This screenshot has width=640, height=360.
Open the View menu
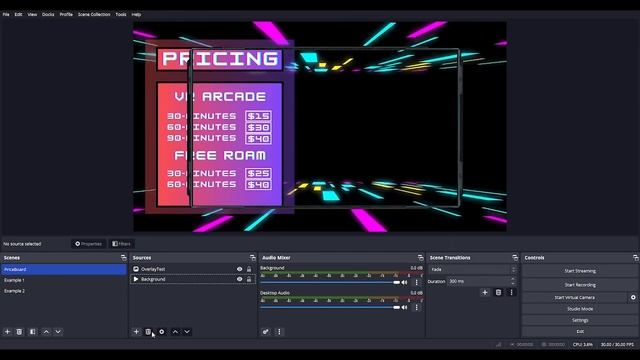[32, 14]
